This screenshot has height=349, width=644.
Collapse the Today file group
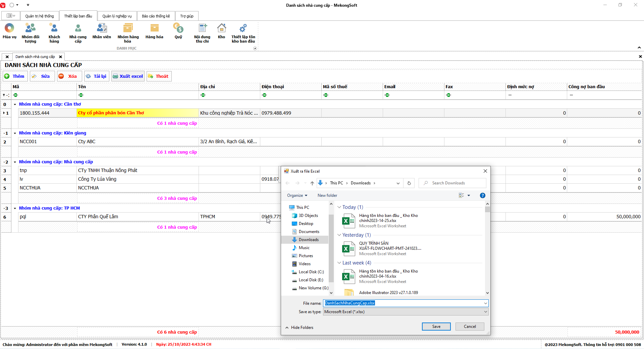click(x=339, y=207)
